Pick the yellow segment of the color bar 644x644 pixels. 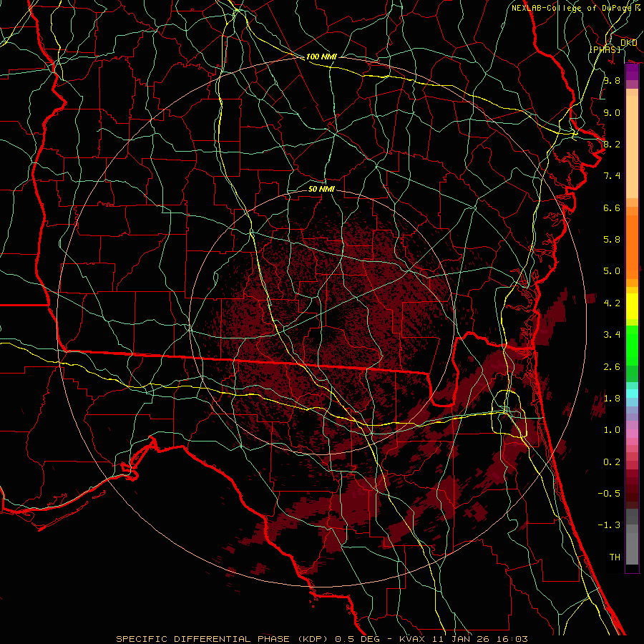632,306
